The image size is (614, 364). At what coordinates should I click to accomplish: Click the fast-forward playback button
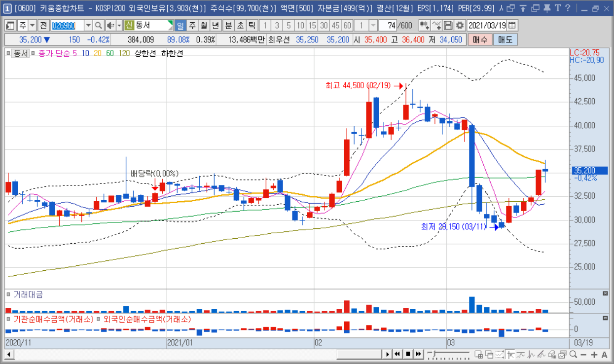click(x=418, y=354)
